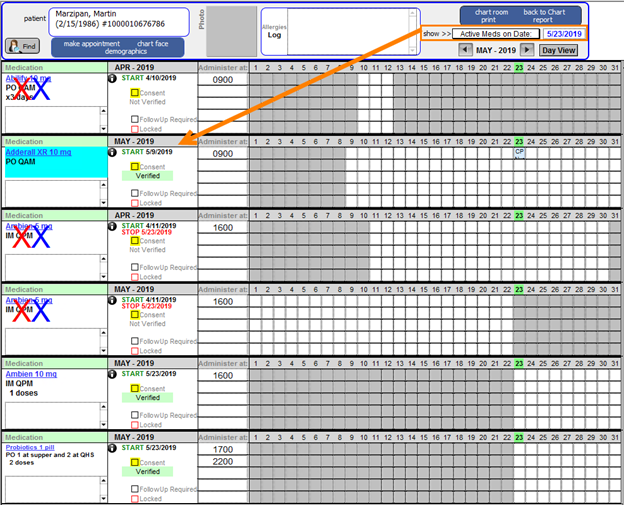Go to next month arrow
Viewport: 624px width, 505px height.
pyautogui.click(x=527, y=50)
